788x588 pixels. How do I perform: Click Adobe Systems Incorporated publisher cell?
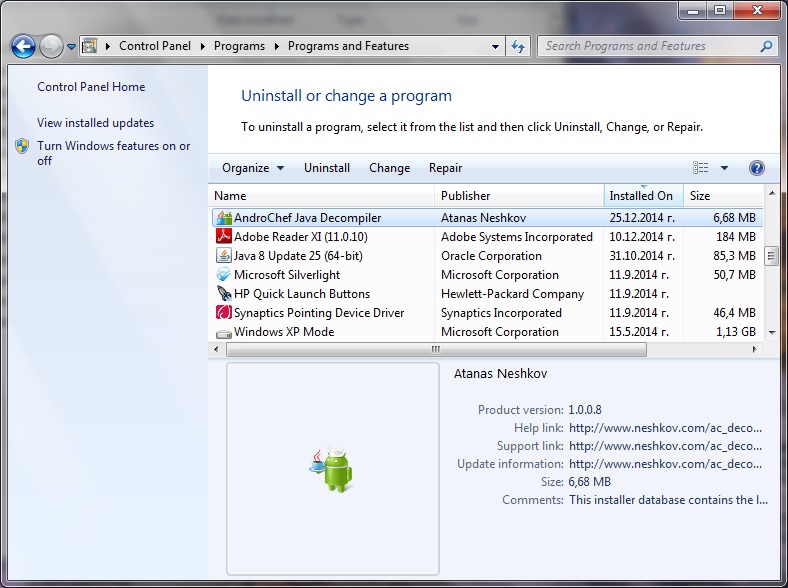coord(517,237)
